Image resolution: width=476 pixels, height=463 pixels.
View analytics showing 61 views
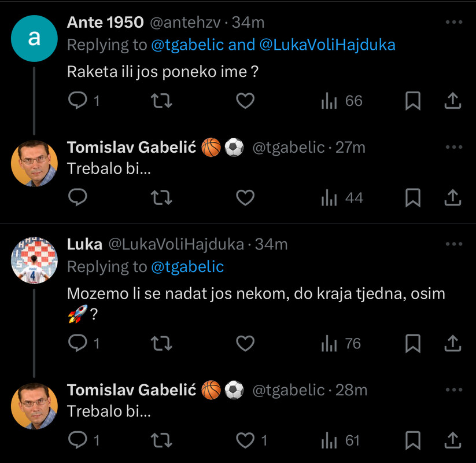click(341, 440)
